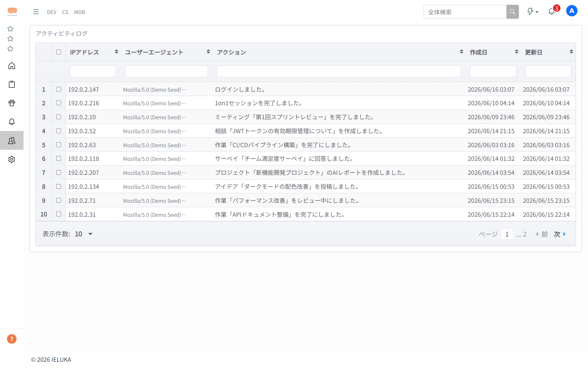Click row number 5 cell
588x368 pixels.
[44, 145]
